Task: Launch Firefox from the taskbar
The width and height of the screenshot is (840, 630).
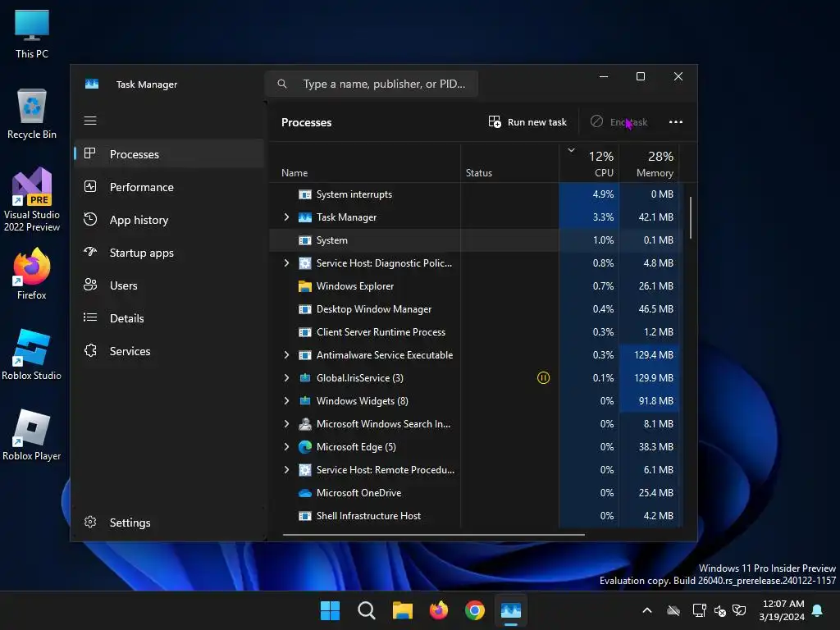Action: tap(439, 610)
